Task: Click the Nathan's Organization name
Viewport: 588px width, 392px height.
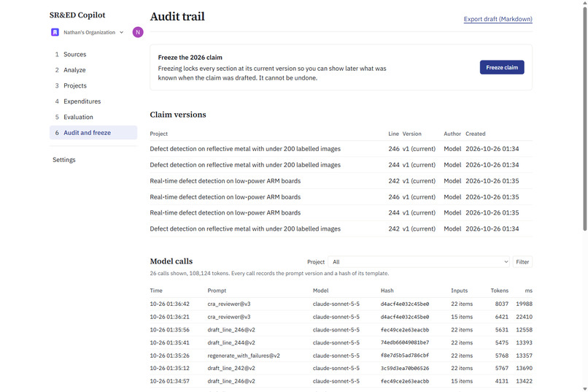Action: click(x=89, y=32)
